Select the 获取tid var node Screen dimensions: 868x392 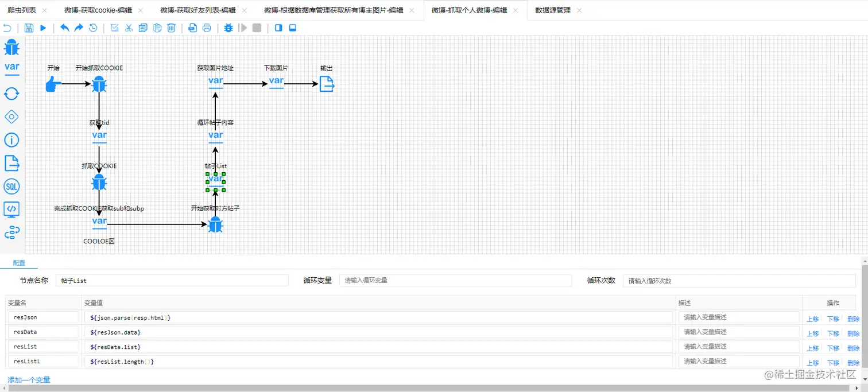pyautogui.click(x=99, y=136)
